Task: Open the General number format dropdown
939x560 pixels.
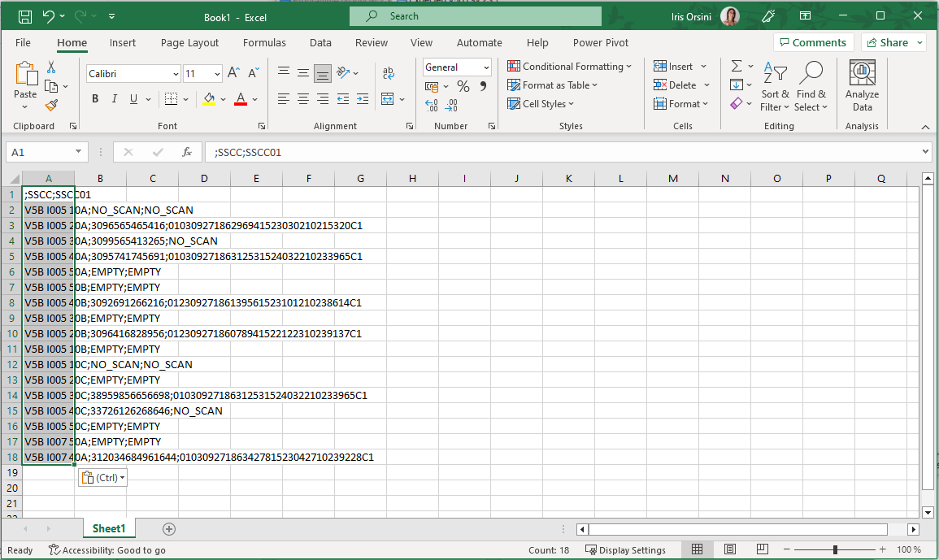Action: 486,67
